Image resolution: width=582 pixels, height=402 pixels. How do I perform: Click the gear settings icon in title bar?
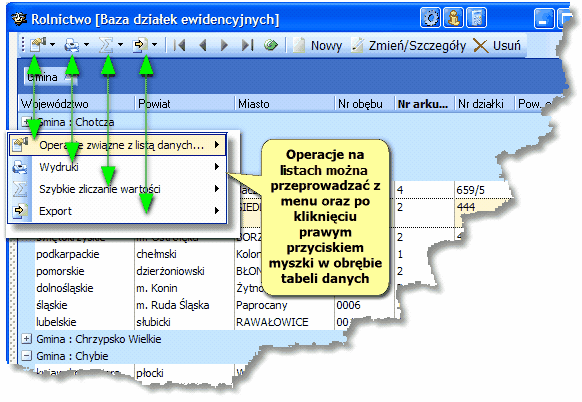(431, 17)
